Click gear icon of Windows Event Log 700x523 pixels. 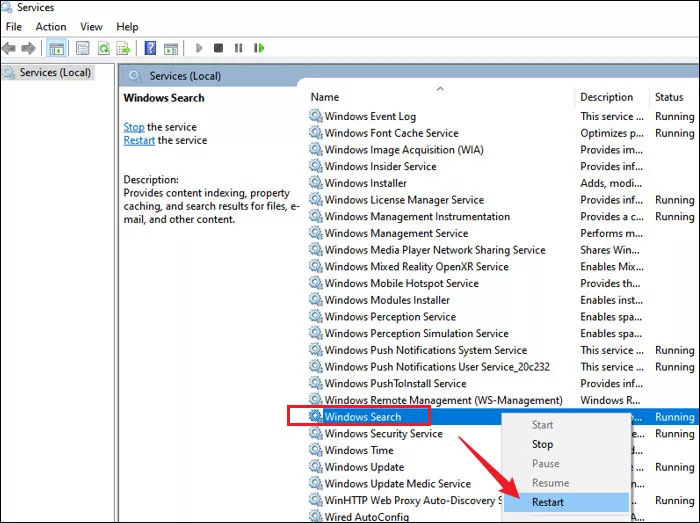coord(316,116)
